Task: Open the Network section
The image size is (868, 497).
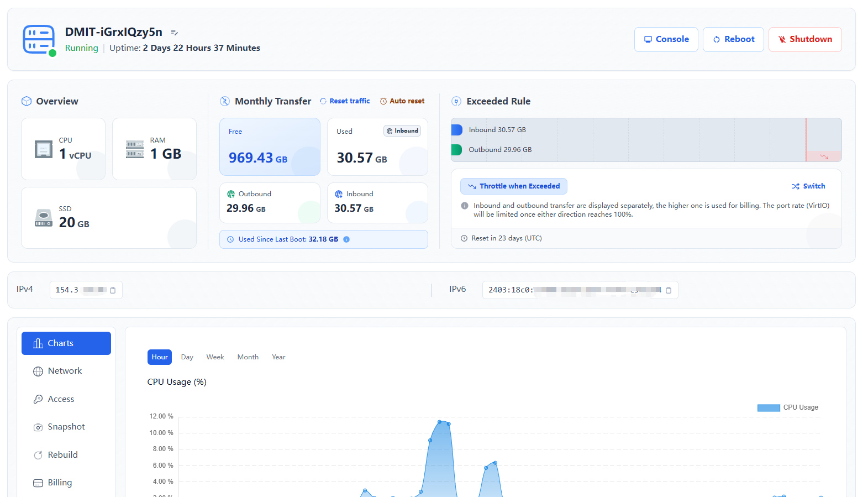Action: click(x=66, y=371)
